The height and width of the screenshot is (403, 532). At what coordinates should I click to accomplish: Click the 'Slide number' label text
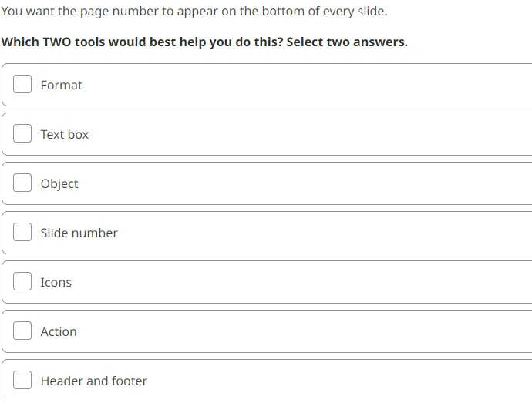[79, 233]
